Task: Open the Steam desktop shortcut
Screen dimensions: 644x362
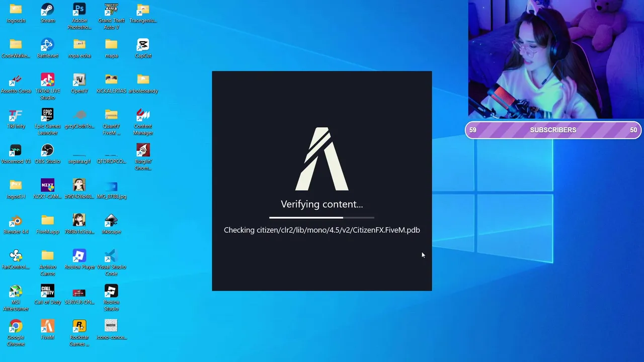Action: point(47,14)
